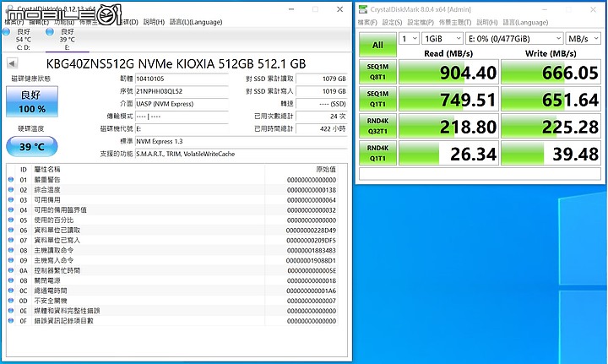Open the test count dropdown showing 1
Image resolution: width=608 pixels, height=364 pixels.
409,38
